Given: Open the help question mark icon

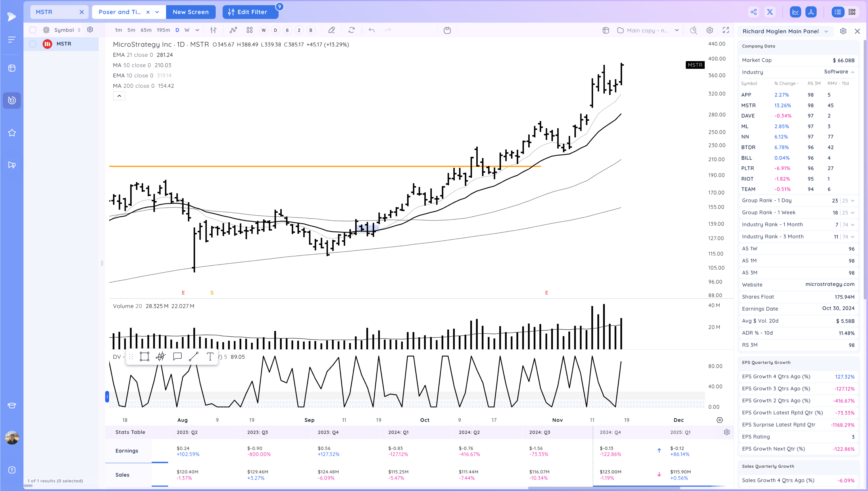Looking at the screenshot, I should coord(12,470).
